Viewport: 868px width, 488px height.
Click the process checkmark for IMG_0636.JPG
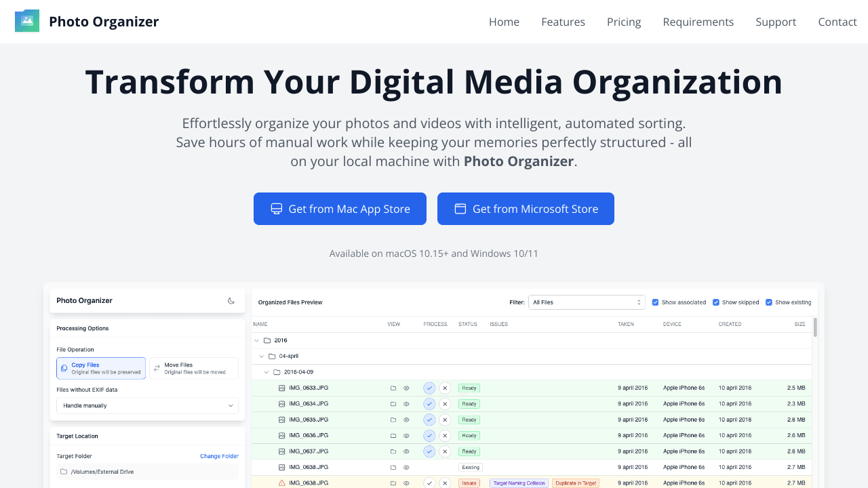429,436
